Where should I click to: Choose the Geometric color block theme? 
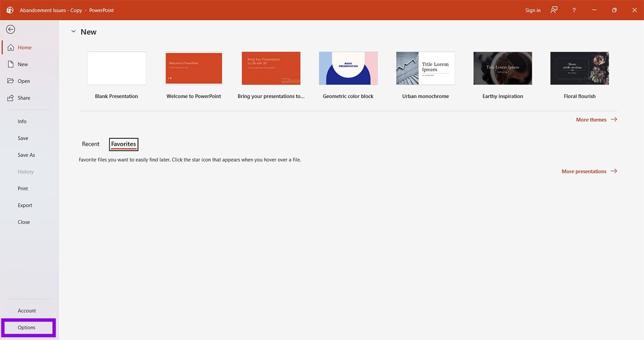coord(348,68)
